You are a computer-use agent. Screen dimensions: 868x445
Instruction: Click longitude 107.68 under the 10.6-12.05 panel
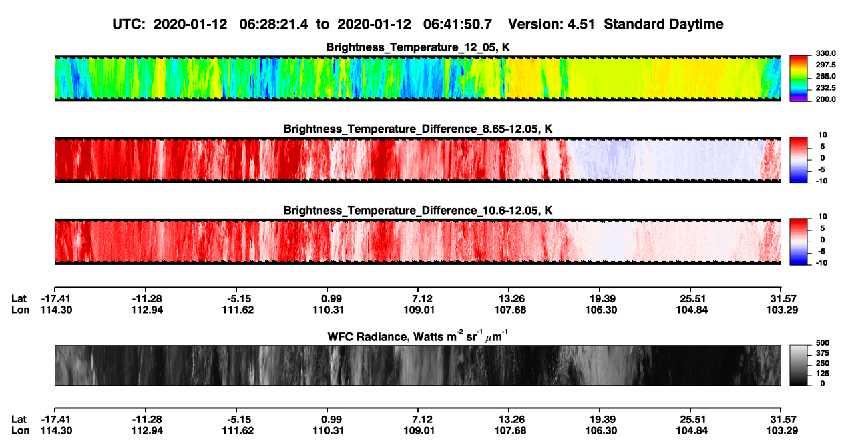point(509,309)
